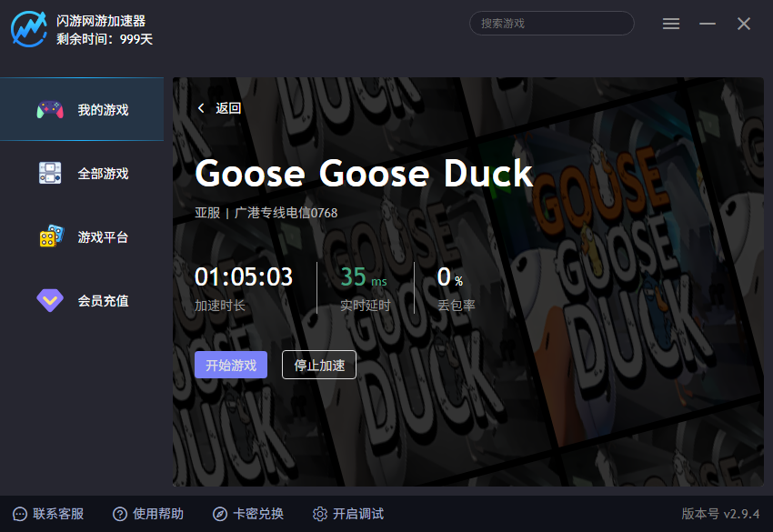The width and height of the screenshot is (773, 532).
Task: Click the 版本号 v2.9.4 text
Action: [x=720, y=515]
